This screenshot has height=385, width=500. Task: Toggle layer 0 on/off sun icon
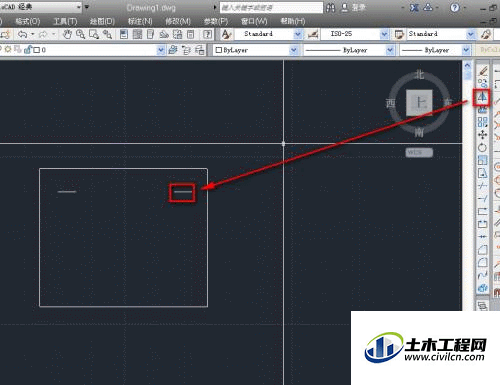point(8,50)
